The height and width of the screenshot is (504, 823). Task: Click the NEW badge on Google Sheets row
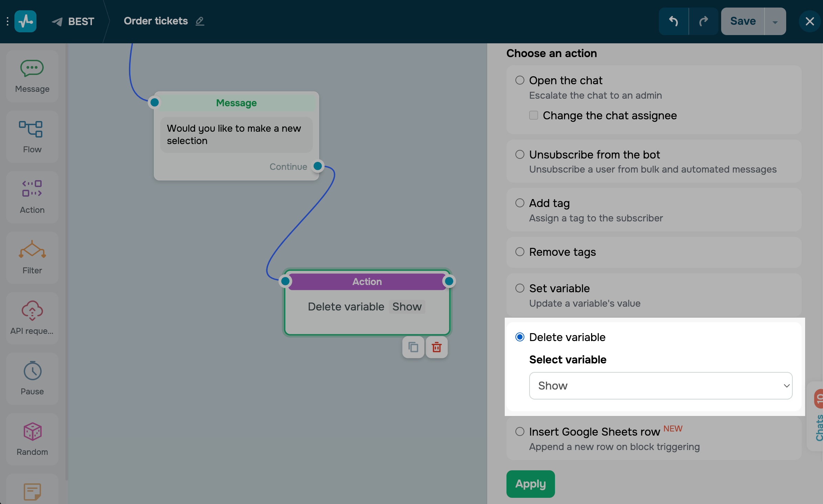(673, 428)
